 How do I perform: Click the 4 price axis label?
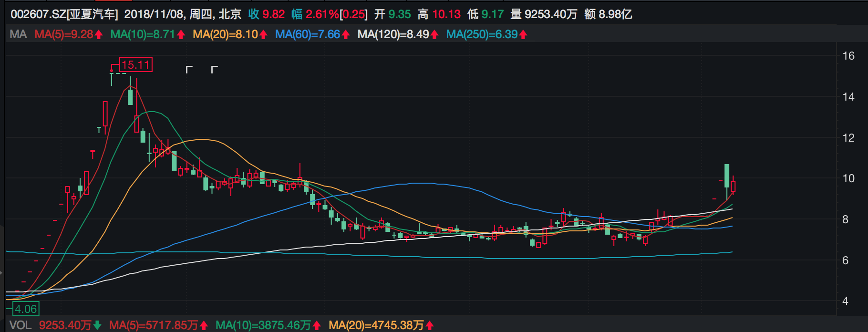pyautogui.click(x=846, y=301)
